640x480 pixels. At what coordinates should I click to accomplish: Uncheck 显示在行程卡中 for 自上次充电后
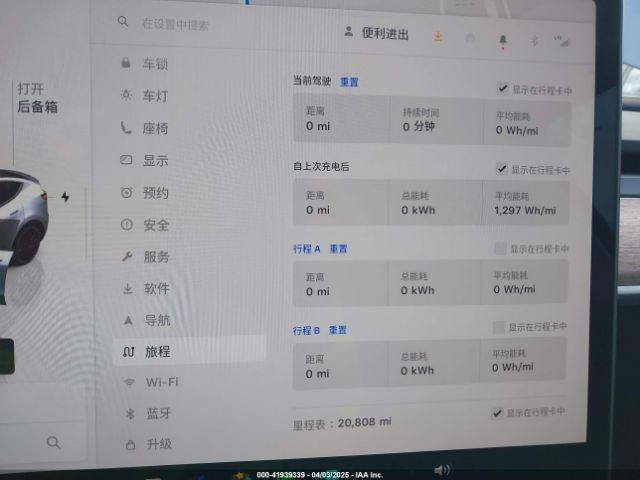[x=502, y=170]
